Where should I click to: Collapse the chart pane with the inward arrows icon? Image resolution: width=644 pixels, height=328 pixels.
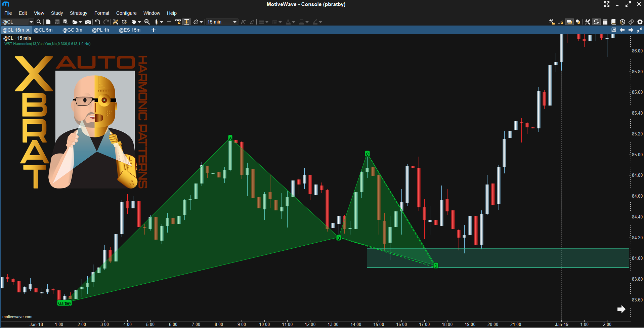point(640,30)
